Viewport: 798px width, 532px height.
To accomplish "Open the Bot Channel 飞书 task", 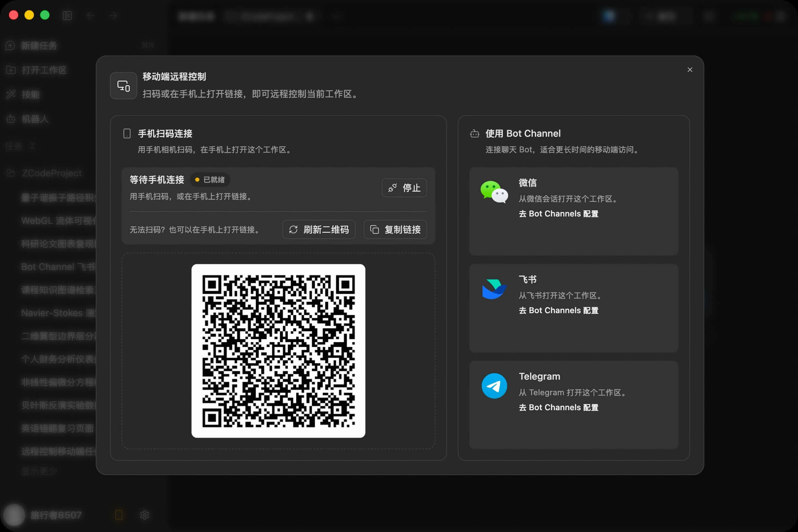I will coord(58,267).
